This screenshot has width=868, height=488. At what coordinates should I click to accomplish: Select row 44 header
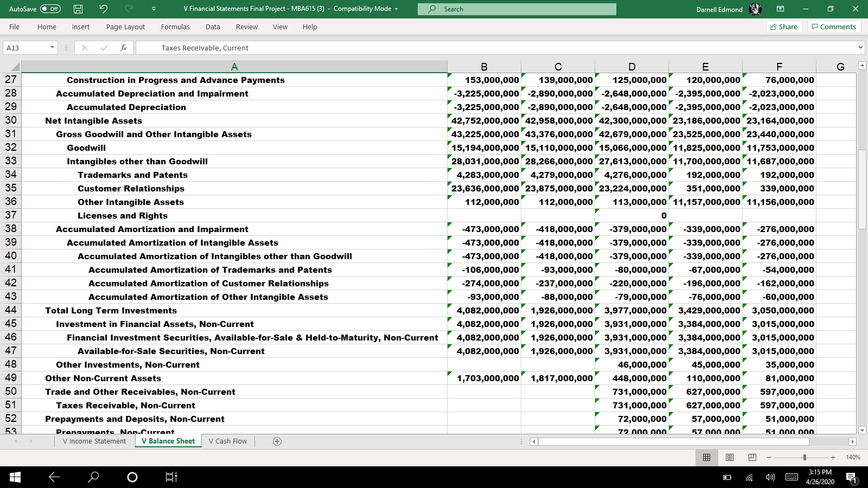(11, 310)
